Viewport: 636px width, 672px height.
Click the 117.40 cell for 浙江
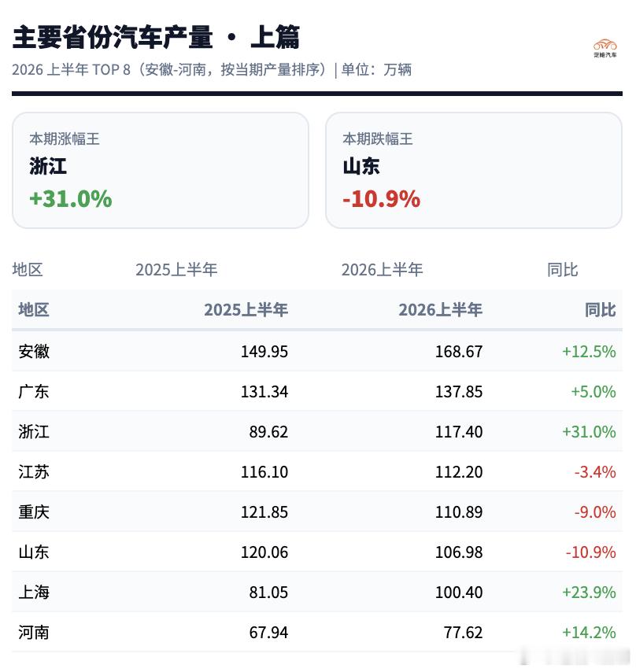pos(459,432)
